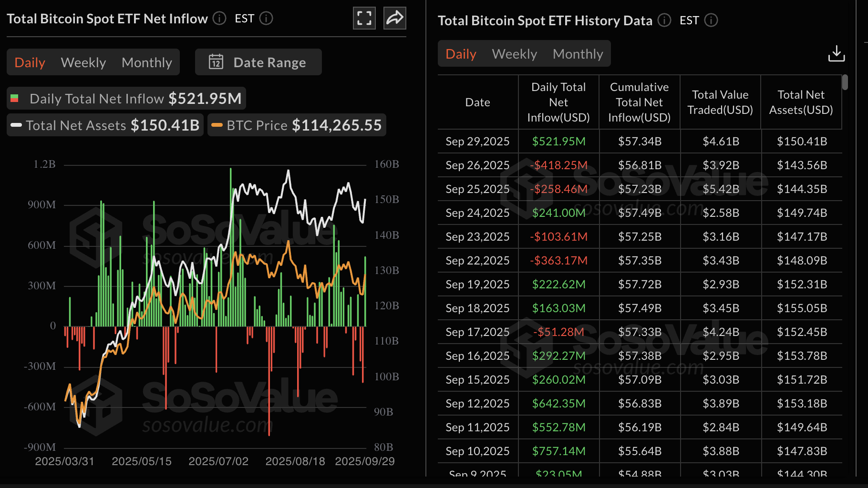Click info icon next to chart EST label
The width and height of the screenshot is (868, 488).
(266, 19)
